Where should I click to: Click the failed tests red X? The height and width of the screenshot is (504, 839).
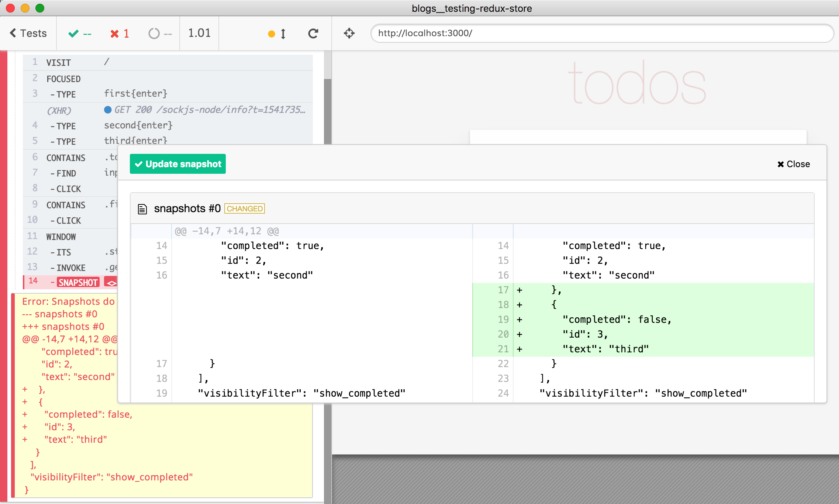click(115, 34)
